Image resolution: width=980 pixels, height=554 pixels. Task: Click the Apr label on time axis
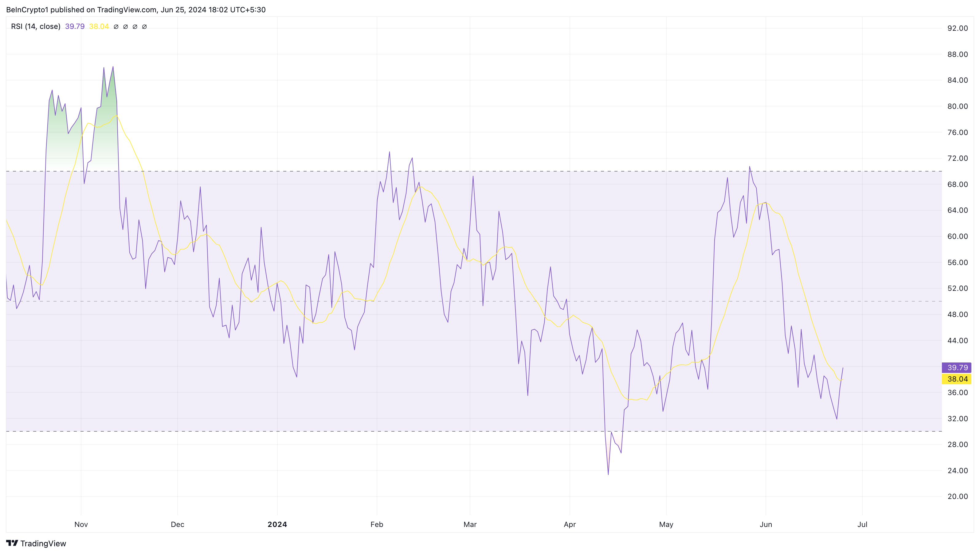pos(570,524)
